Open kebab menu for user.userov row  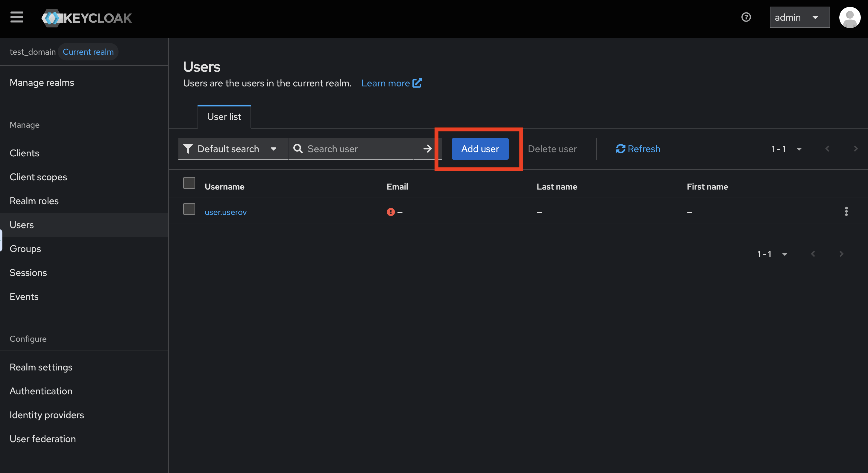point(846,211)
